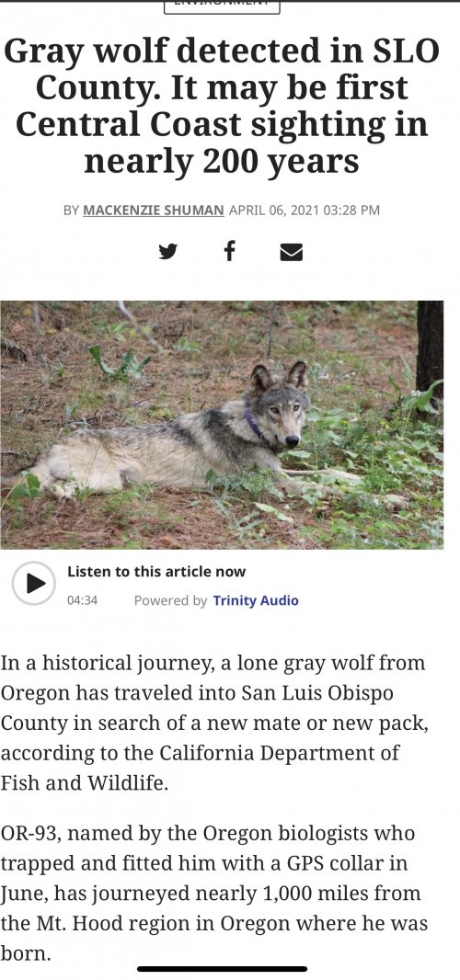Tap the gray wolf photo
Viewport: 460px width, 980px height.
(222, 425)
